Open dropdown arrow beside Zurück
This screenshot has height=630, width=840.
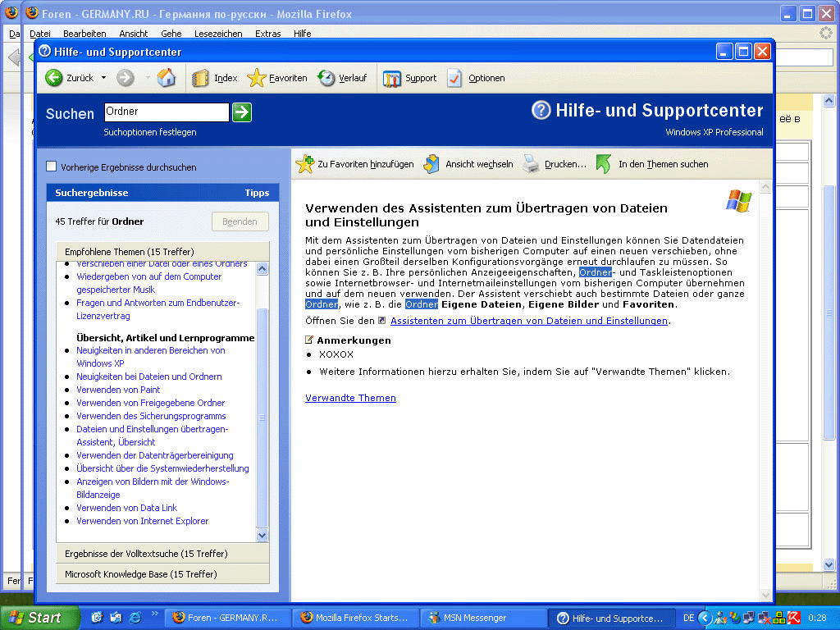point(103,78)
